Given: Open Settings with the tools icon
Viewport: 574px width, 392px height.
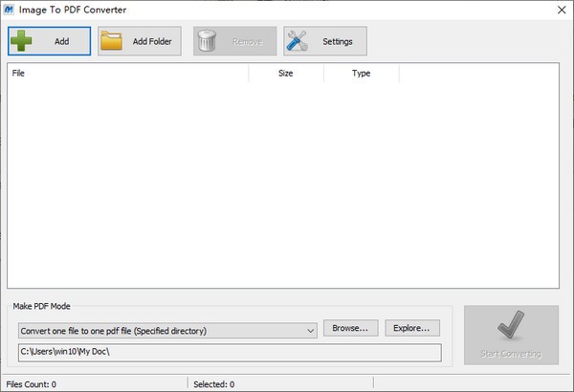Looking at the screenshot, I should pyautogui.click(x=325, y=41).
